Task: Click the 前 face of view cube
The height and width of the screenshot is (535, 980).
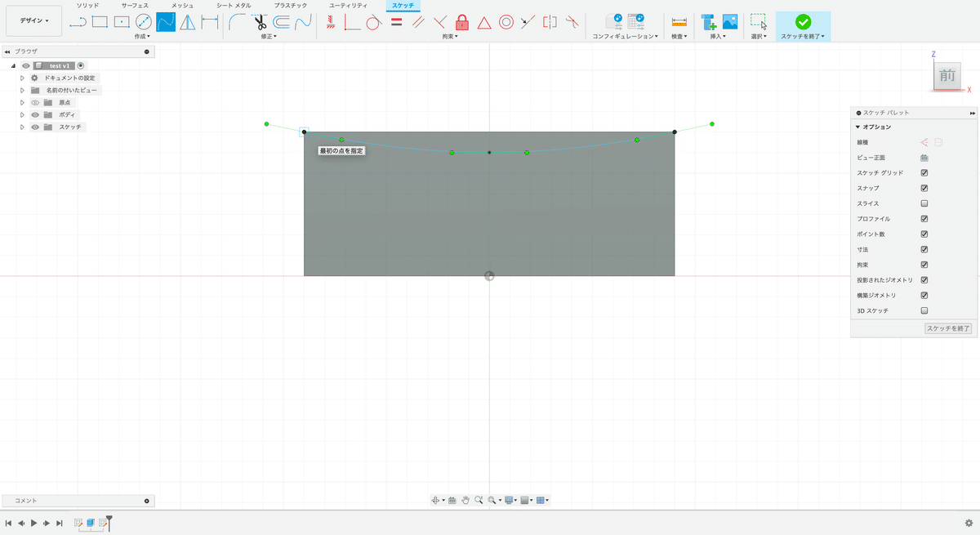Action: coord(947,75)
